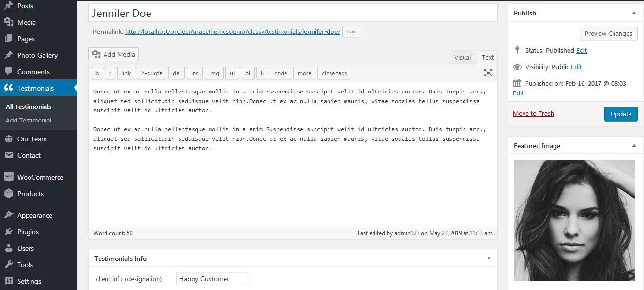Screen dimensions: 644x290
Task: Click the Products box icon
Action: pyautogui.click(x=9, y=194)
